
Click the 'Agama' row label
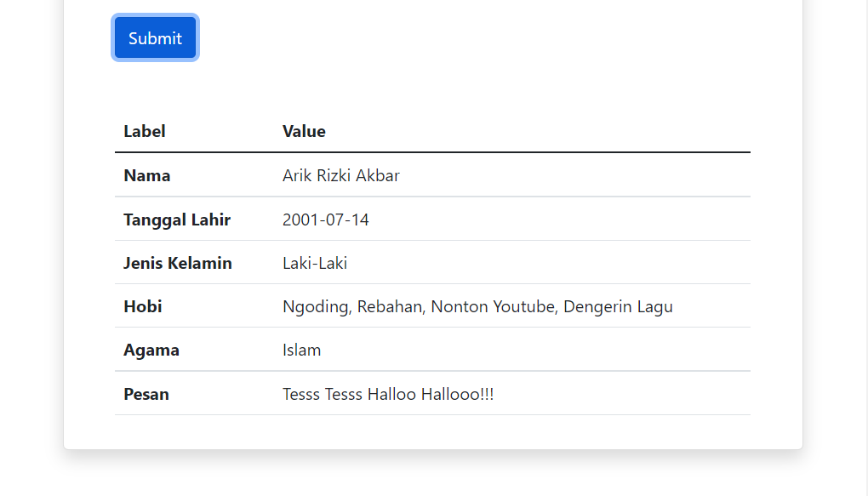151,351
